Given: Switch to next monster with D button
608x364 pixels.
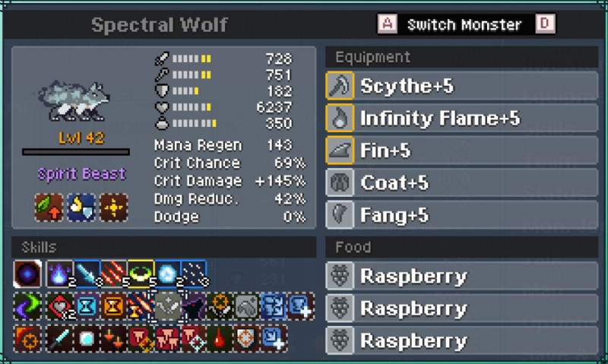Looking at the screenshot, I should point(545,24).
